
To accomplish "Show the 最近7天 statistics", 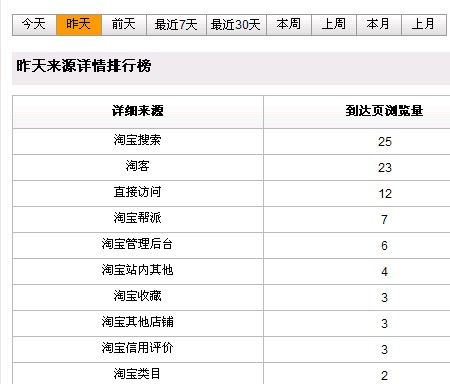I will tap(176, 25).
